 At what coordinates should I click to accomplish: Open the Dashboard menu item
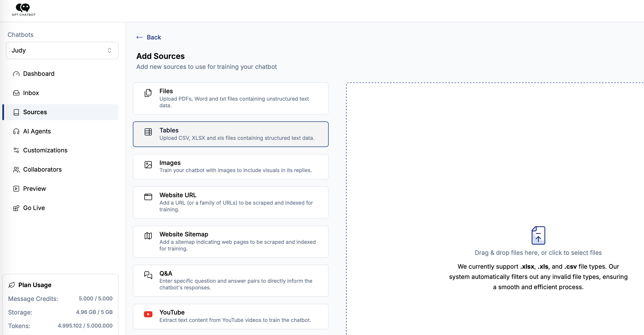click(x=39, y=74)
